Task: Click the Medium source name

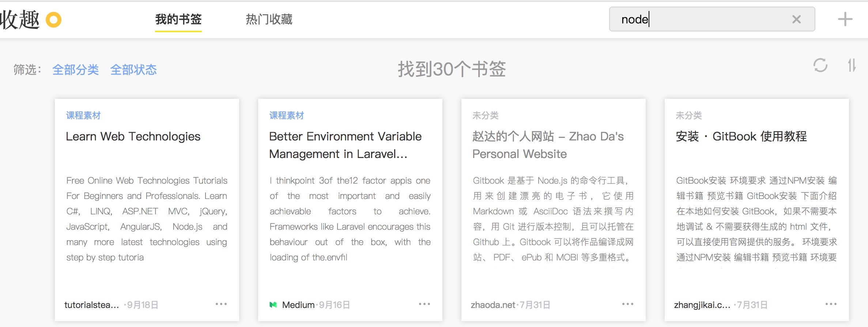Action: point(298,305)
